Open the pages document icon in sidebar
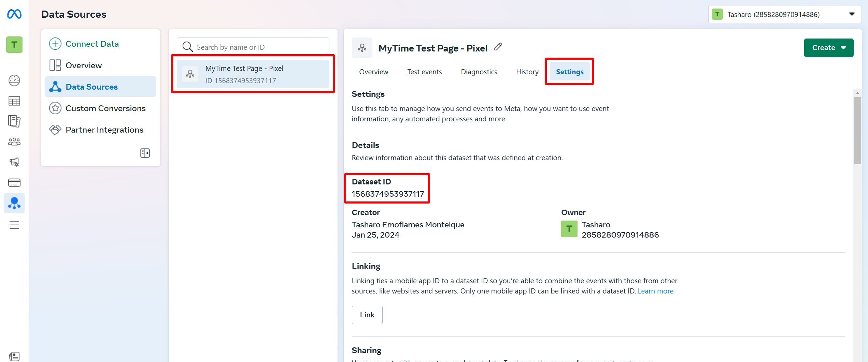This screenshot has height=362, width=868. [x=14, y=121]
